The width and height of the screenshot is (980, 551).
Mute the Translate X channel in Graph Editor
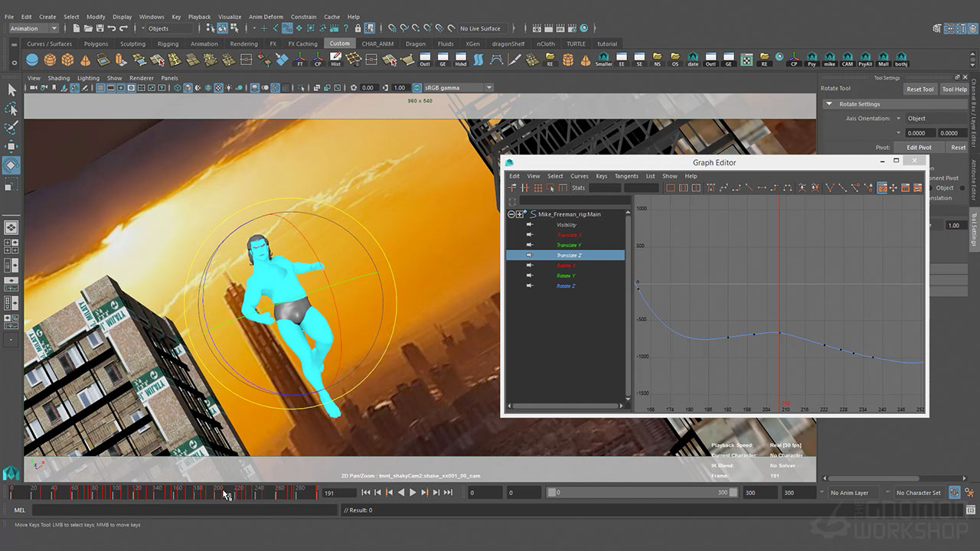(x=530, y=235)
